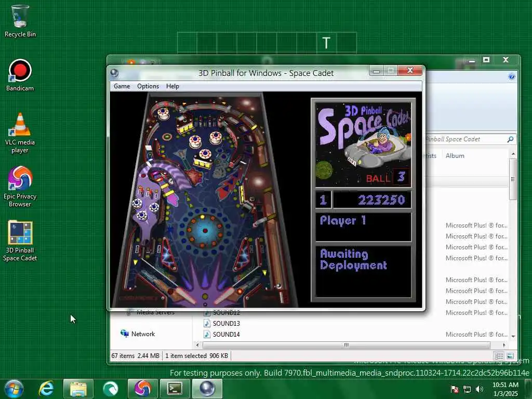Open the command prompt taskbar icon
The height and width of the screenshot is (399, 532).
(175, 389)
